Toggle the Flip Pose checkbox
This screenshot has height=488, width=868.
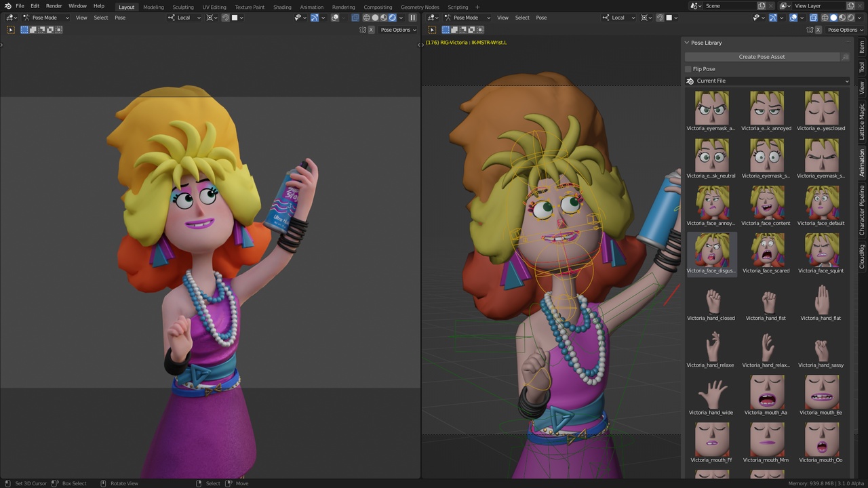(x=688, y=68)
